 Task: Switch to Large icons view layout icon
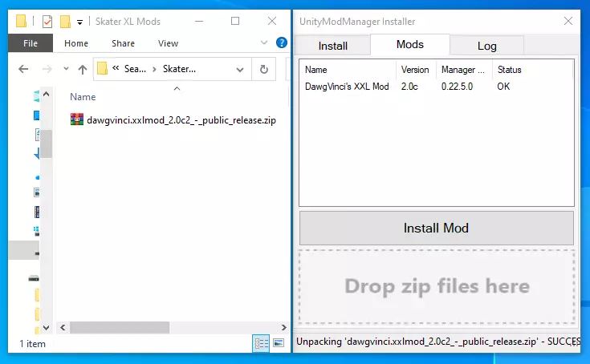(279, 343)
